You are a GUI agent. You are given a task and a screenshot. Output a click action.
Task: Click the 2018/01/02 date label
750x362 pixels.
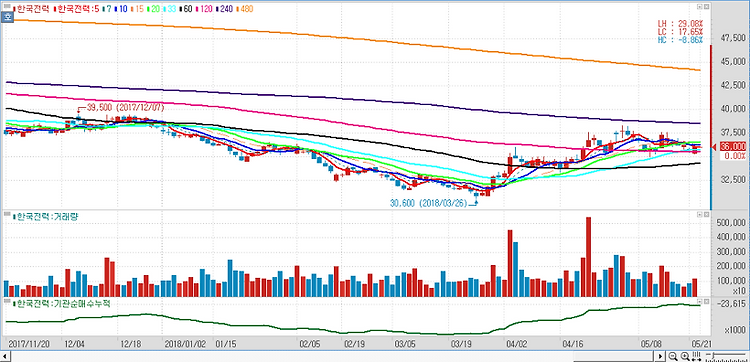185,343
